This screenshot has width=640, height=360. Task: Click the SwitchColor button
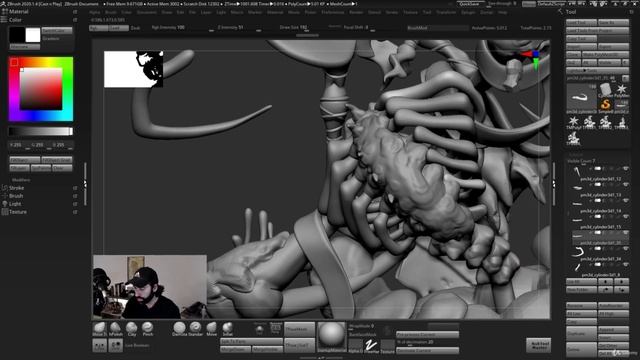click(x=57, y=31)
